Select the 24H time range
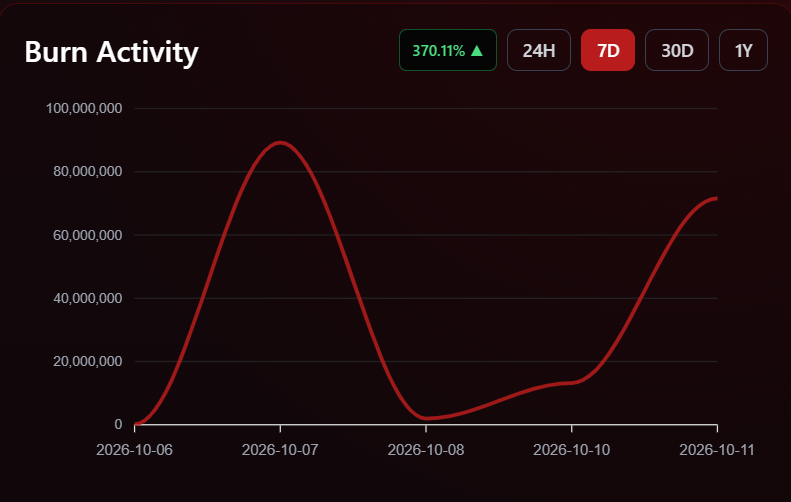Viewport: 791px width, 502px height. pyautogui.click(x=539, y=50)
